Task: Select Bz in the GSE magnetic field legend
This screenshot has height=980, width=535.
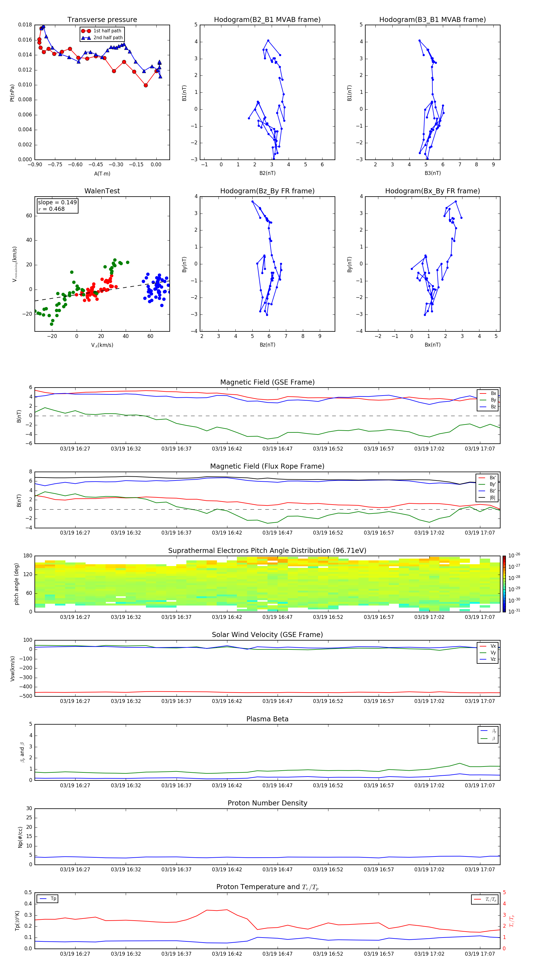Action: pyautogui.click(x=488, y=407)
